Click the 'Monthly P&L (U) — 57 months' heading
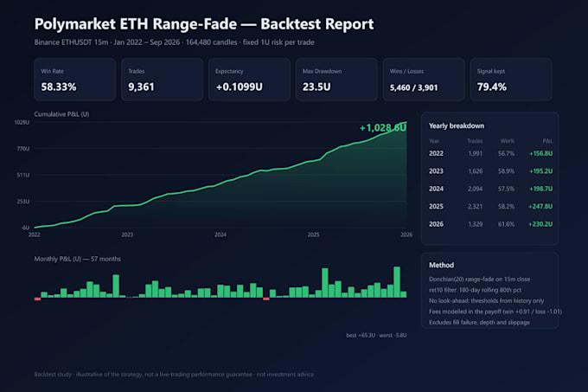 pos(78,259)
